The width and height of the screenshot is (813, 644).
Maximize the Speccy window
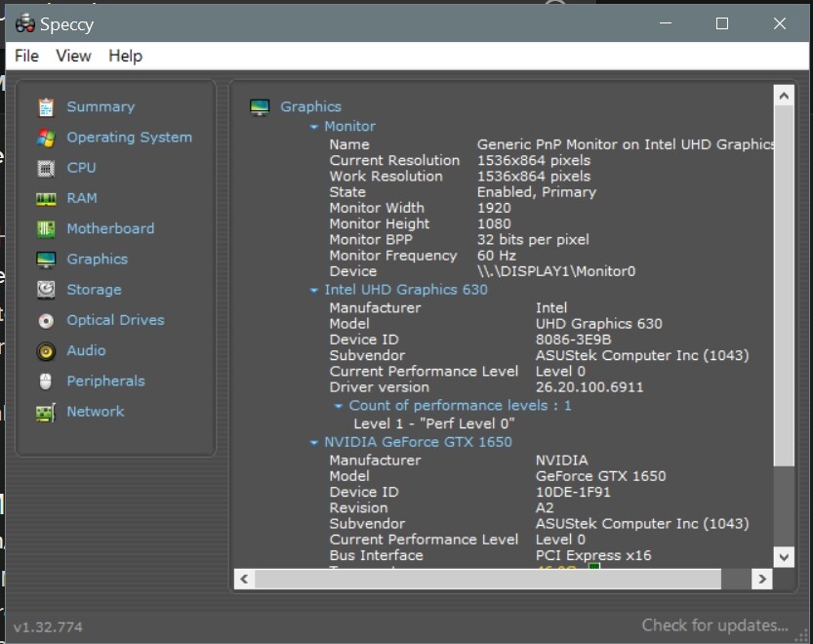click(722, 23)
